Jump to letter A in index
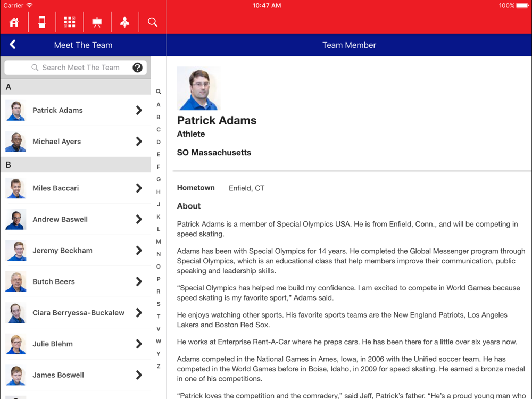This screenshot has height=399, width=532. 159,105
